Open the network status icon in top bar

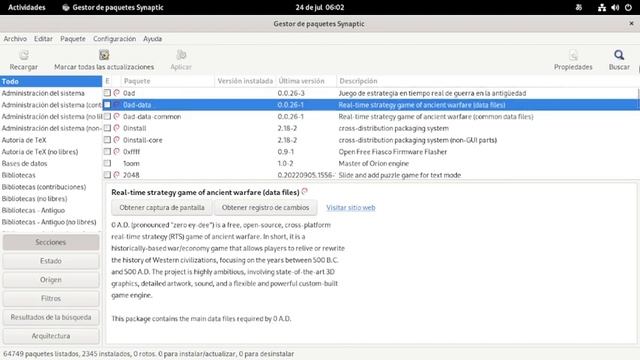[602, 7]
